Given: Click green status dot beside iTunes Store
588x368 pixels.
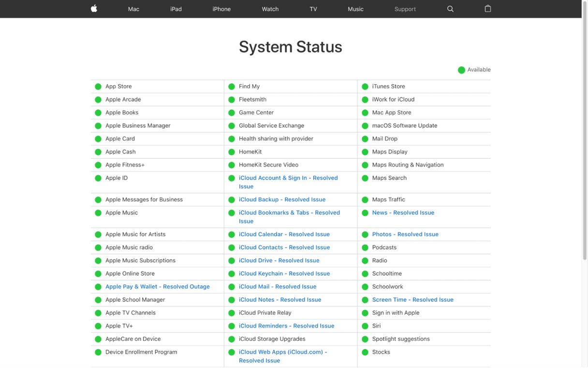Looking at the screenshot, I should pyautogui.click(x=365, y=87).
